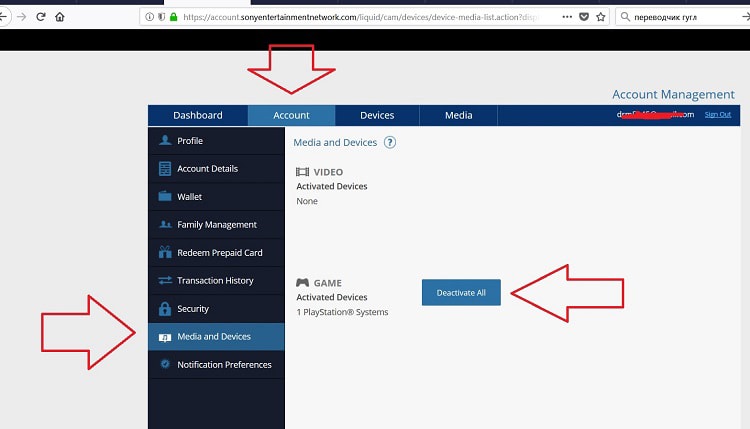Open tracking protection shield icon
750x429 pixels.
point(162,17)
